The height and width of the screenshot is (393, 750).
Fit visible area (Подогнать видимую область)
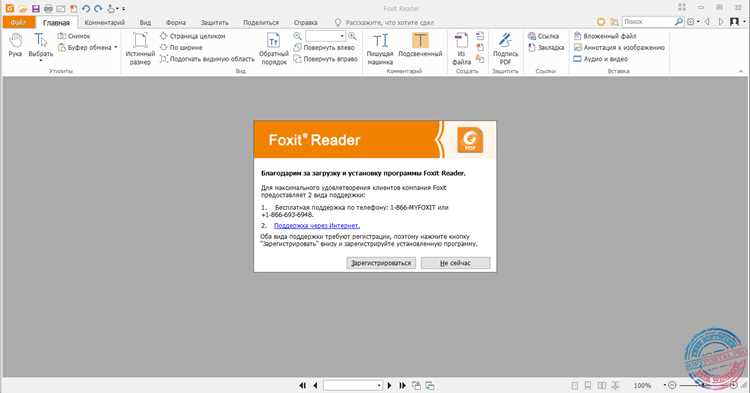click(207, 59)
